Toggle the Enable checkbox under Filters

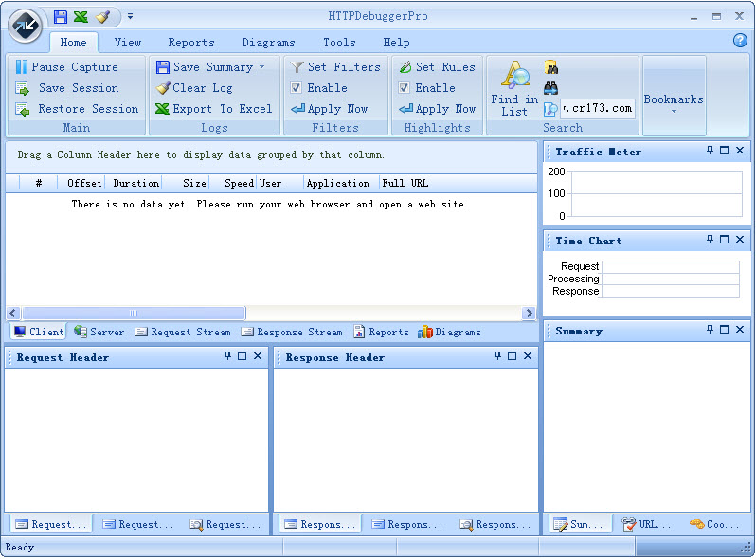pos(297,88)
